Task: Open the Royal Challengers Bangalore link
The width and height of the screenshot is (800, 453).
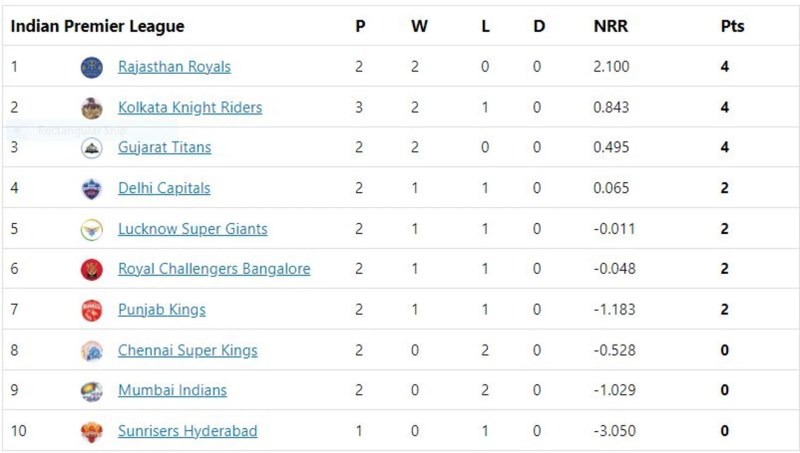Action: pyautogui.click(x=214, y=269)
